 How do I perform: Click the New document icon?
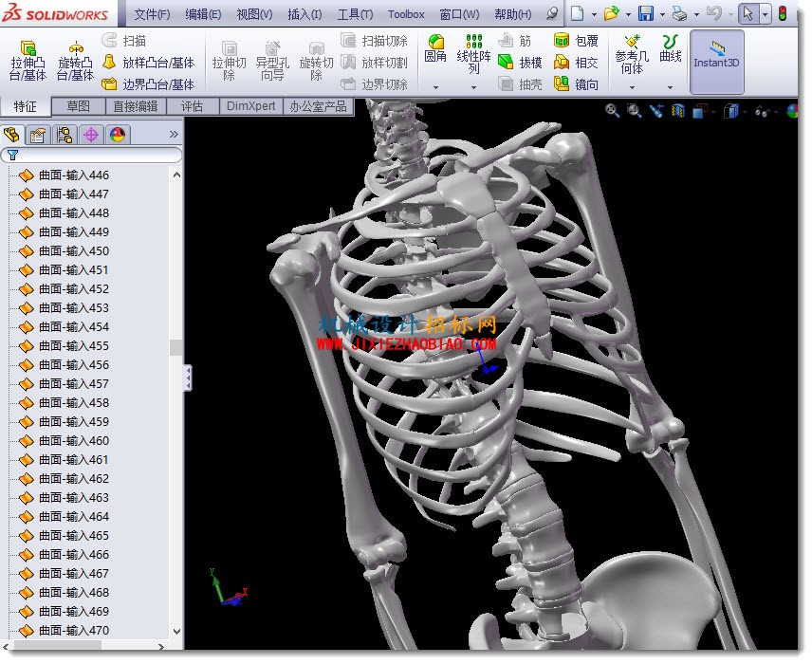(578, 13)
